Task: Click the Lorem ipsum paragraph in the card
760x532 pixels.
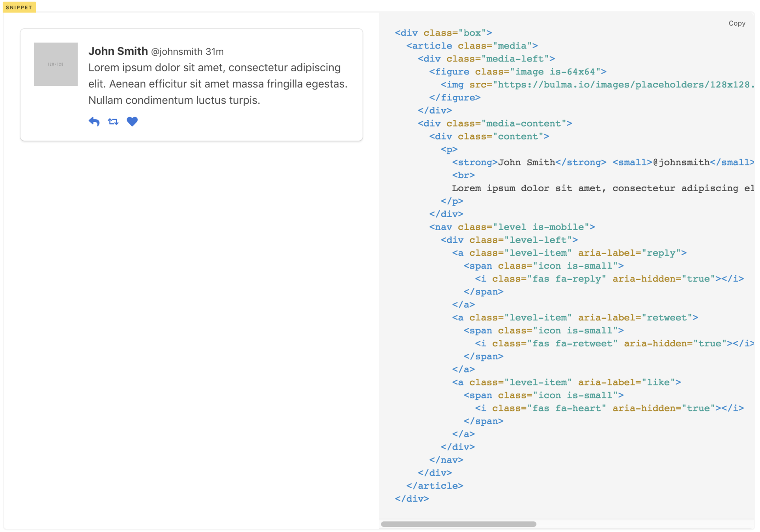Action: tap(217, 84)
